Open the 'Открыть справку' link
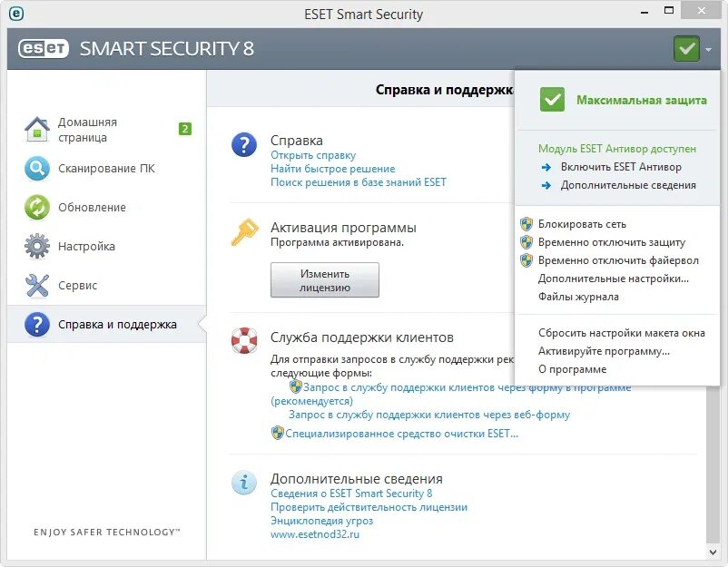 (313, 155)
